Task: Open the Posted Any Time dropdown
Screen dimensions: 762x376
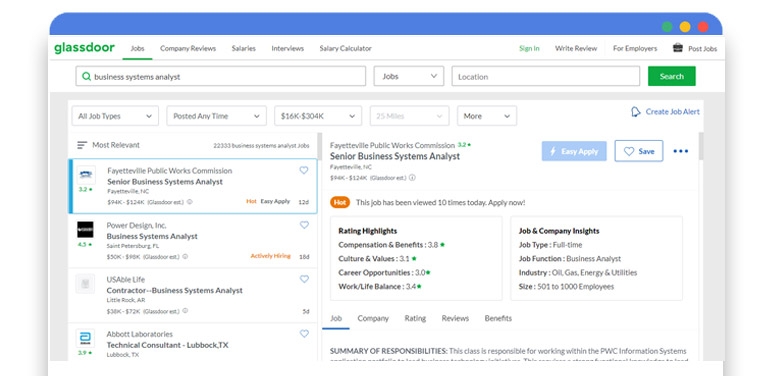Action: click(216, 116)
